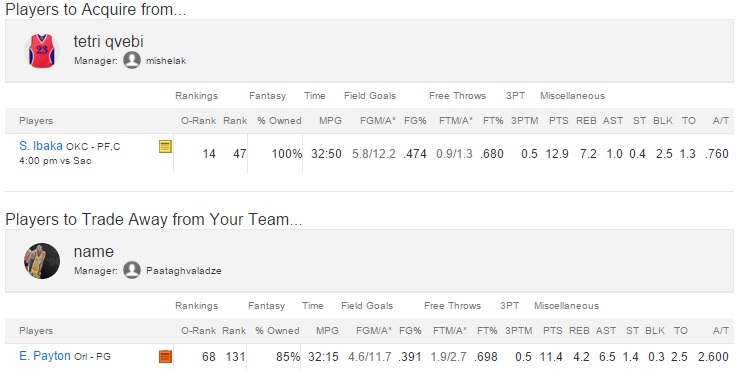Click the A/T column header in Payton table
This screenshot has height=381, width=754.
click(x=721, y=331)
